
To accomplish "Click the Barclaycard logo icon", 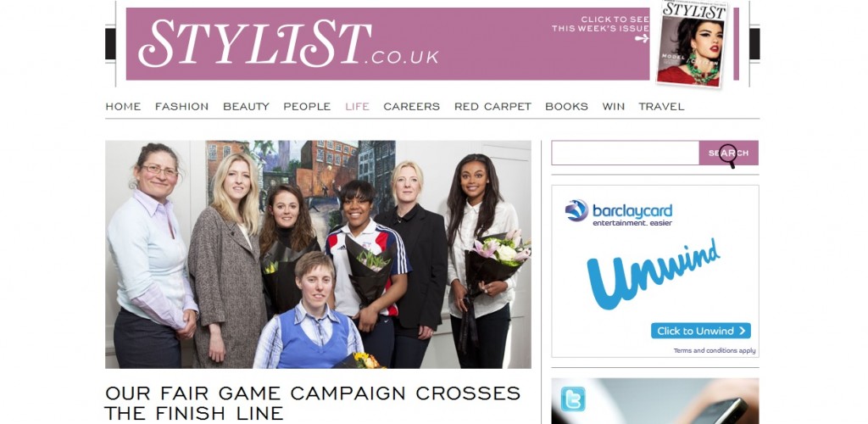I will point(576,211).
